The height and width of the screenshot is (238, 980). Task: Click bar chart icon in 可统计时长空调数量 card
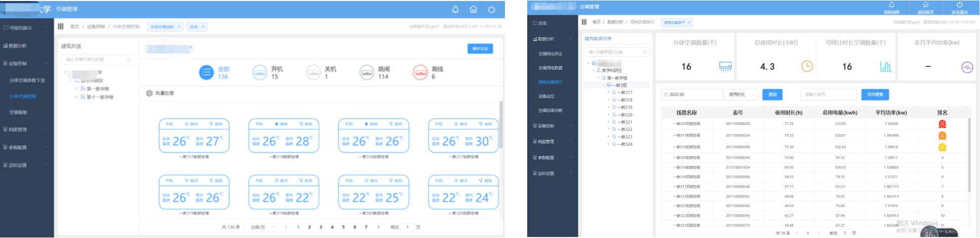[x=886, y=66]
